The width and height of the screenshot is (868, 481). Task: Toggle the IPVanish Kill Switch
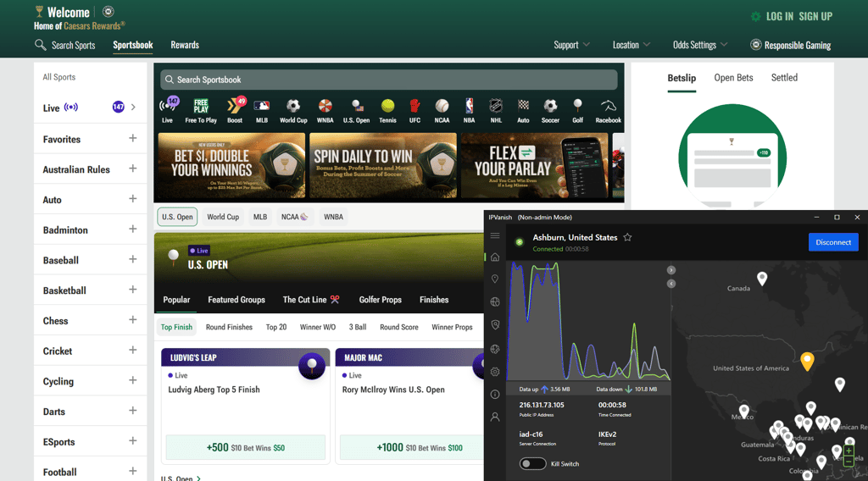[532, 464]
